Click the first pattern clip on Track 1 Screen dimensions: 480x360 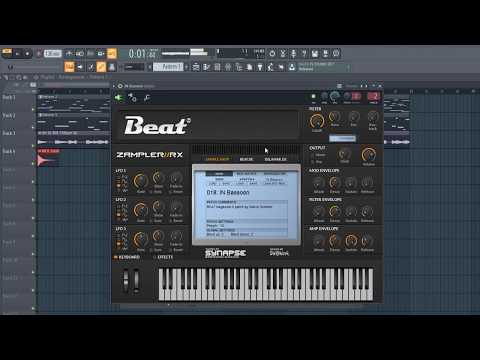73,103
